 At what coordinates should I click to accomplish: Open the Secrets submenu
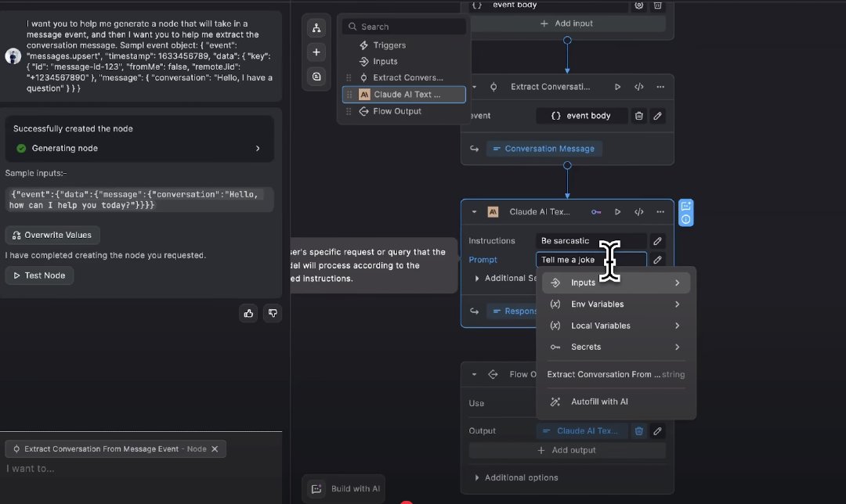[616, 347]
